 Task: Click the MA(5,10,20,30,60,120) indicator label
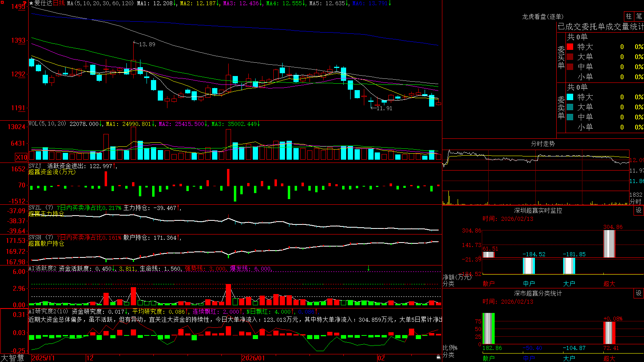tap(100, 3)
